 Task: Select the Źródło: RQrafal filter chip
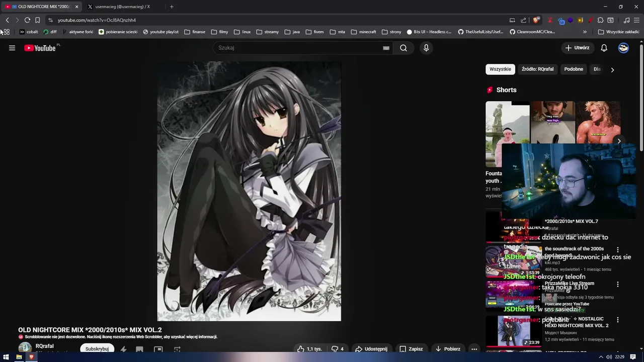(x=537, y=69)
